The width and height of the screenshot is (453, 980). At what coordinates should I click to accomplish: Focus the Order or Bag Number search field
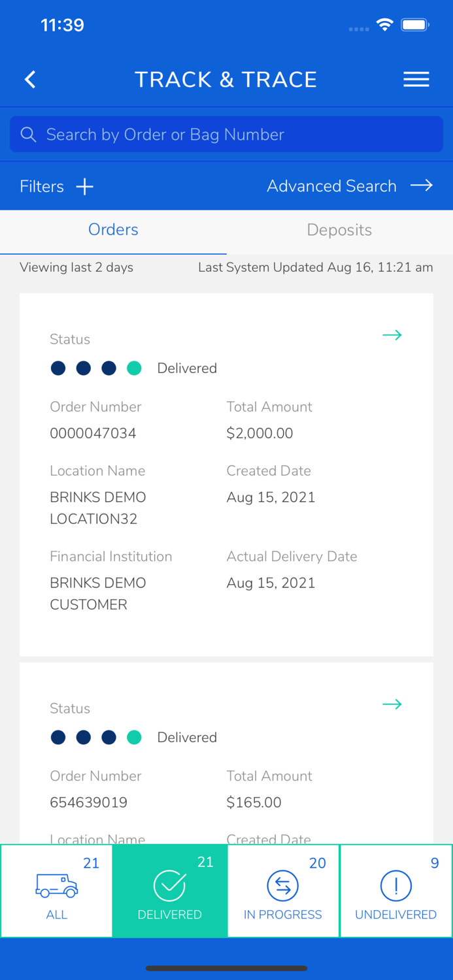(235, 135)
